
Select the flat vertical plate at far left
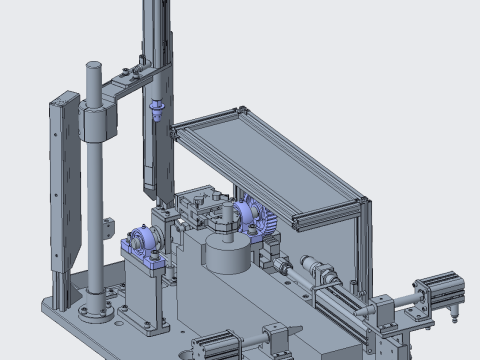coord(65,183)
